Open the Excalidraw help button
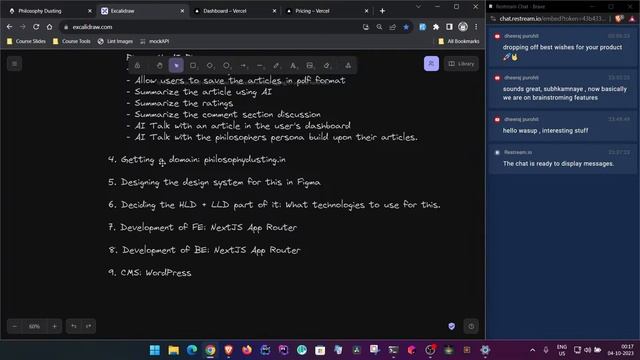This screenshot has height=360, width=640. [471, 326]
